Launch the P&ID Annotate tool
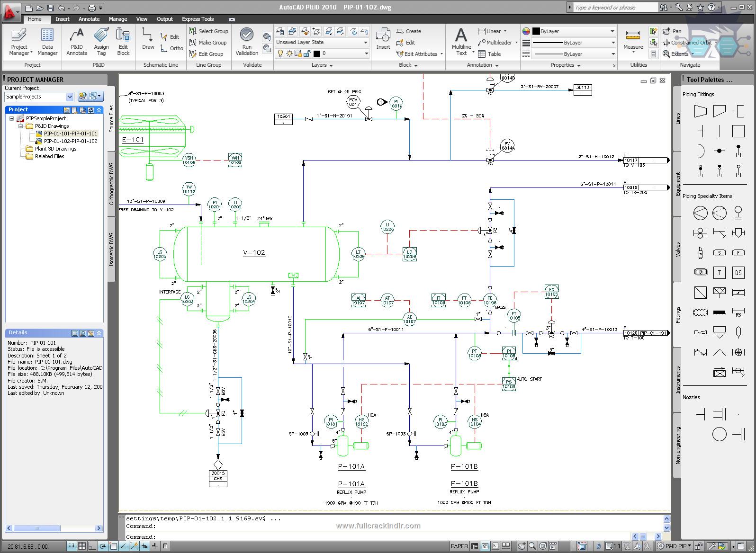This screenshot has width=756, height=553. tap(77, 42)
